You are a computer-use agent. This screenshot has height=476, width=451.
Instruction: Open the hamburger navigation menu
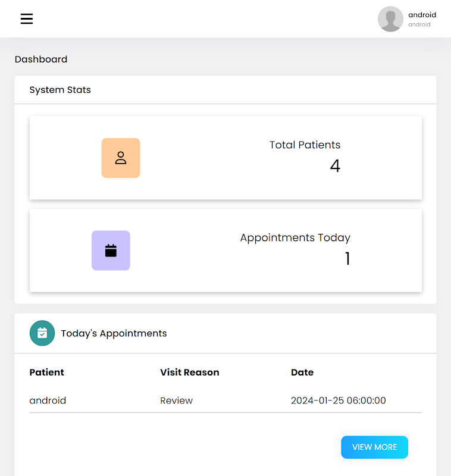pyautogui.click(x=27, y=19)
